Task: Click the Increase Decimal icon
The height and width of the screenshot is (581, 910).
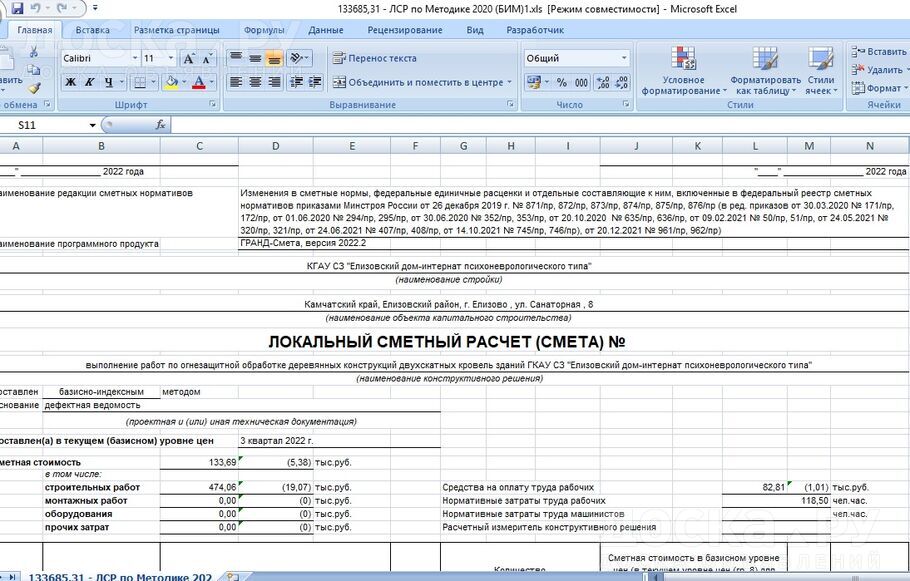Action: 603,82
